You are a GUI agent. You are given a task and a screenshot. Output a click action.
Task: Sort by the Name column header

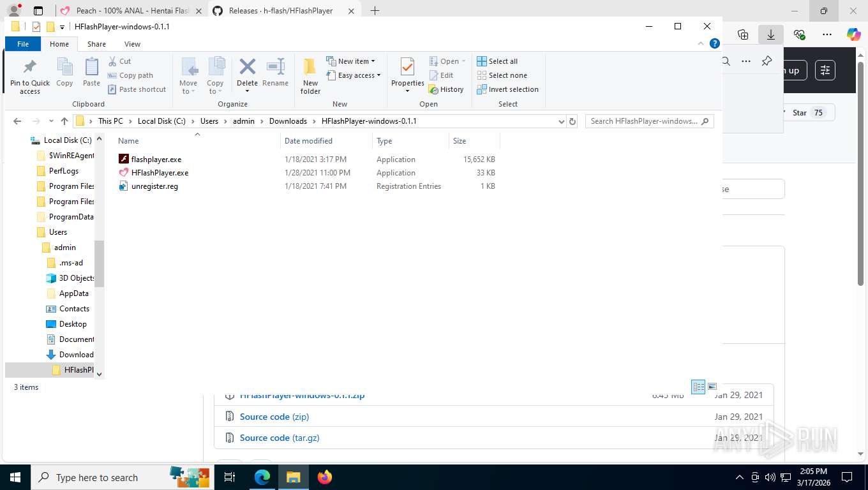click(197, 141)
